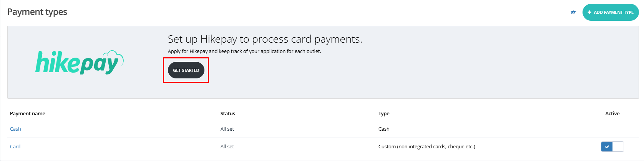Click the Payment types page heading
Image resolution: width=644 pixels, height=161 pixels.
click(37, 12)
